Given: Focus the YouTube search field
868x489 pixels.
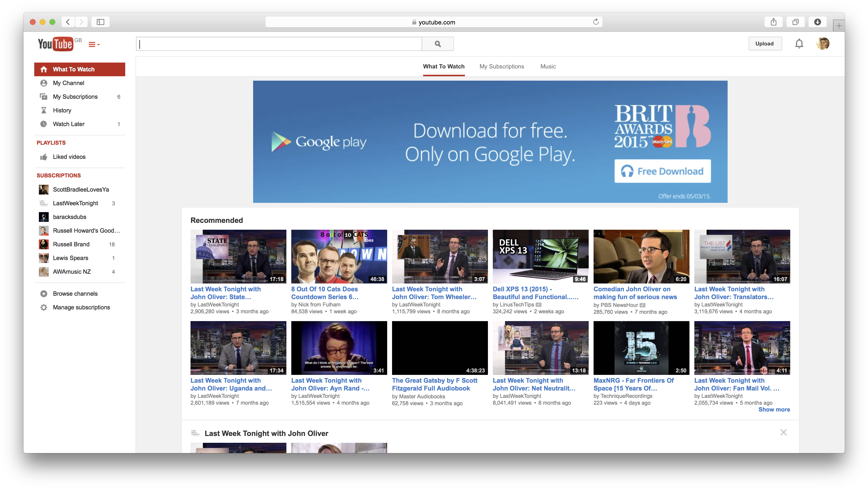Looking at the screenshot, I should 279,44.
